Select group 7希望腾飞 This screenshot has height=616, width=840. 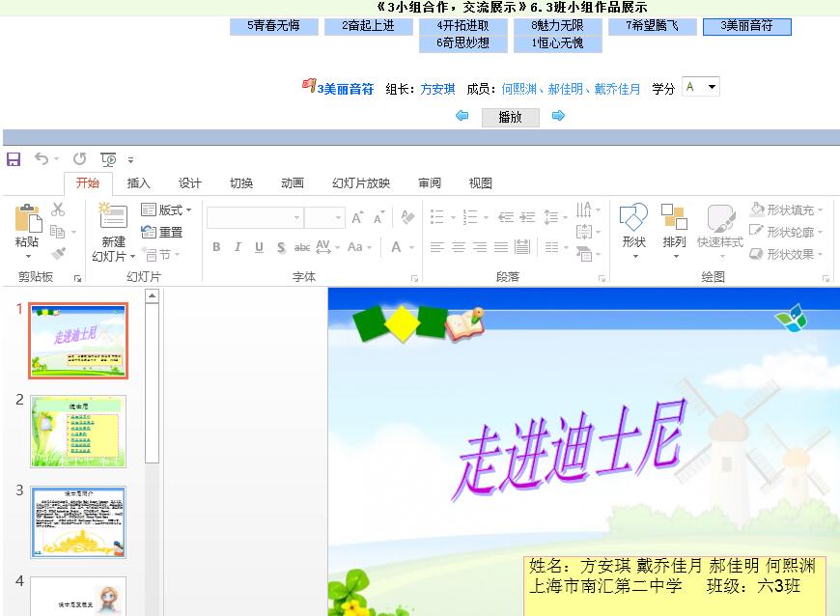click(653, 26)
